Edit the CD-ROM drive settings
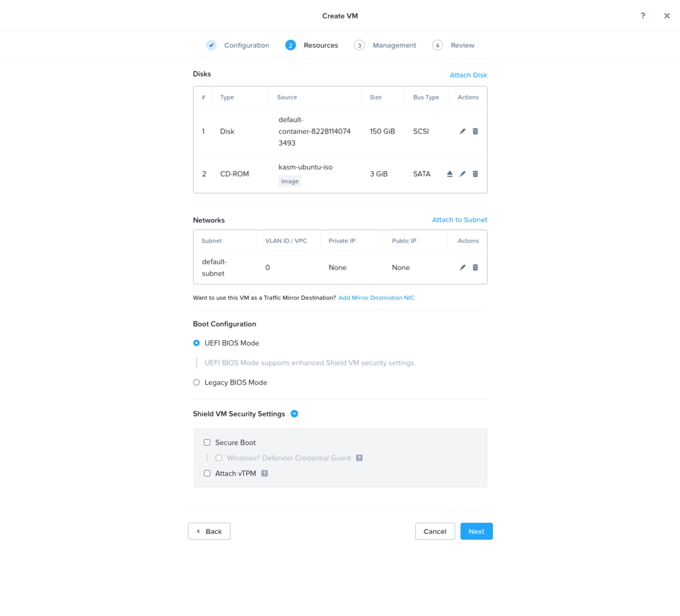This screenshot has height=616, width=680. click(462, 174)
